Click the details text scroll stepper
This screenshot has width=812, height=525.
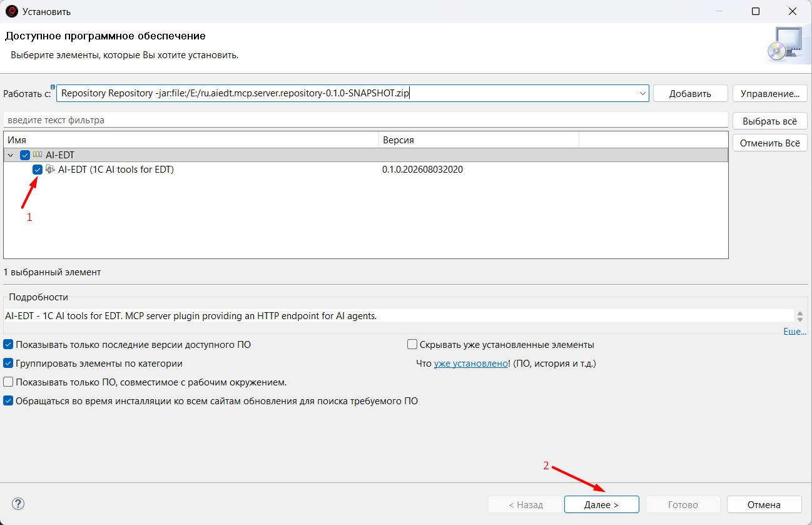(x=799, y=316)
